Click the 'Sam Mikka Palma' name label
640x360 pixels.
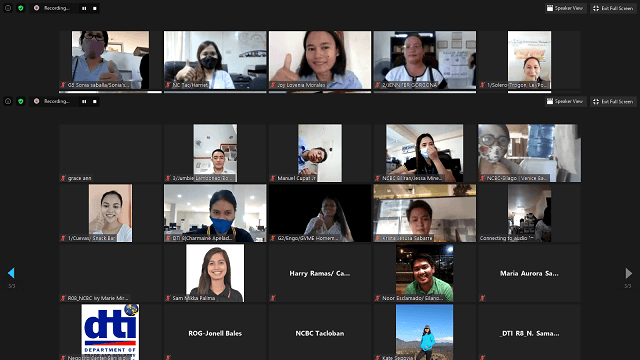pos(193,298)
